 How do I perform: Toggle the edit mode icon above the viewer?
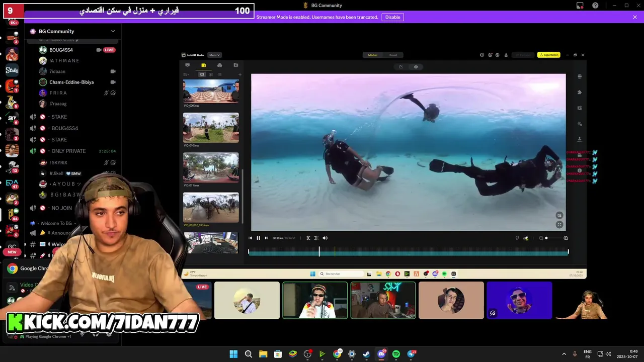pos(401,67)
